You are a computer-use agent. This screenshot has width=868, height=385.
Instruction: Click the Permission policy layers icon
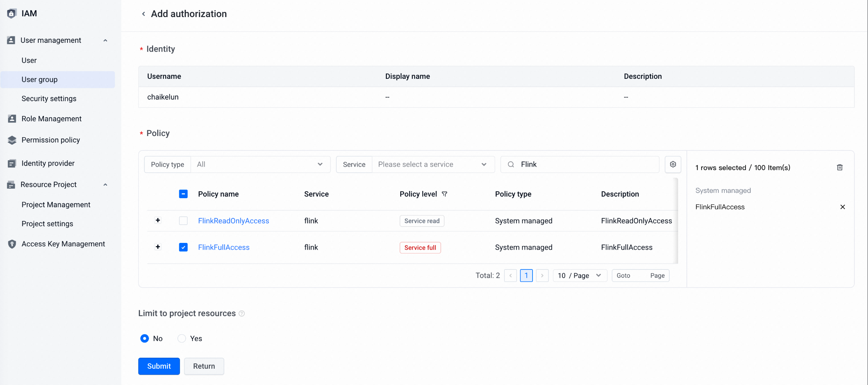(12, 140)
